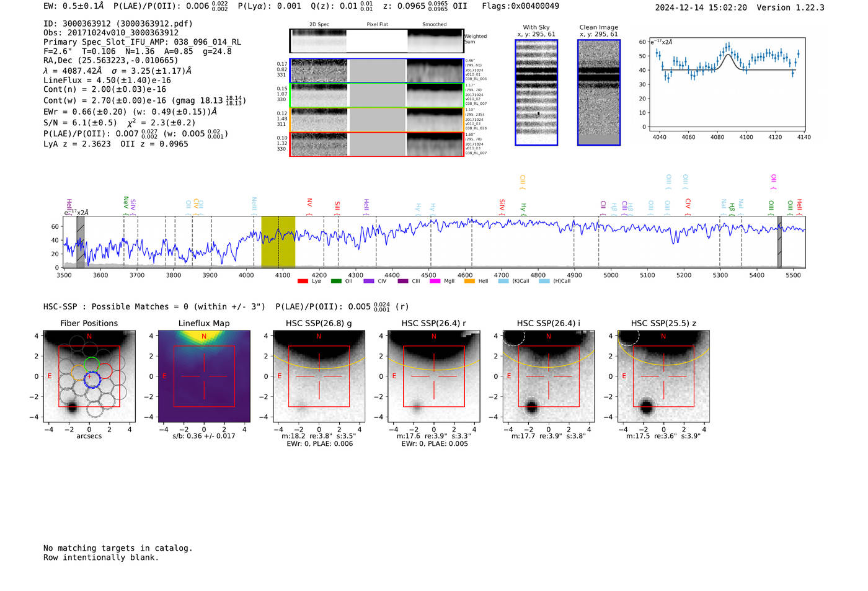Image resolution: width=868 pixels, height=591 pixels.
Task: Click the 'LyA z = 2.3623' redshift line
Action: coord(77,144)
